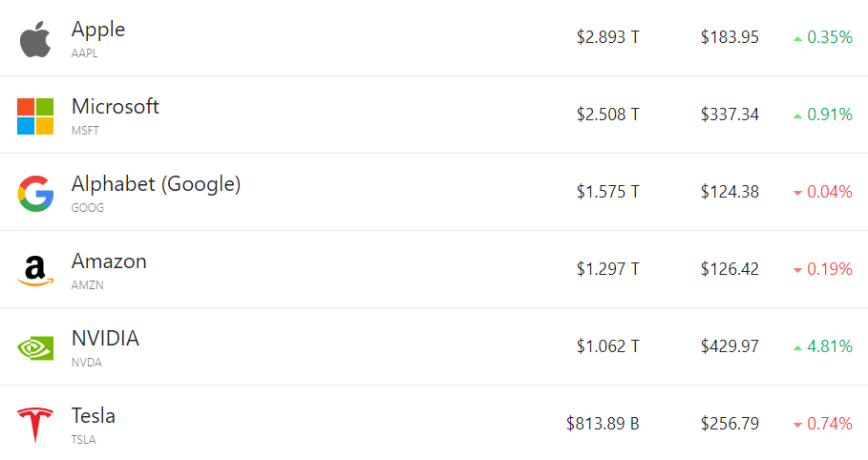Open the NVIDIA company link
Screen dimensions: 868x460
click(x=105, y=338)
